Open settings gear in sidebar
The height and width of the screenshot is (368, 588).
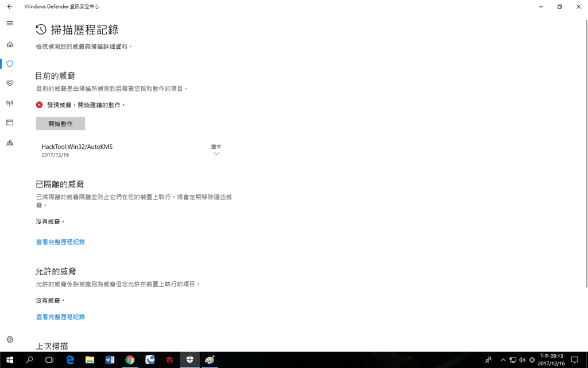[10, 339]
